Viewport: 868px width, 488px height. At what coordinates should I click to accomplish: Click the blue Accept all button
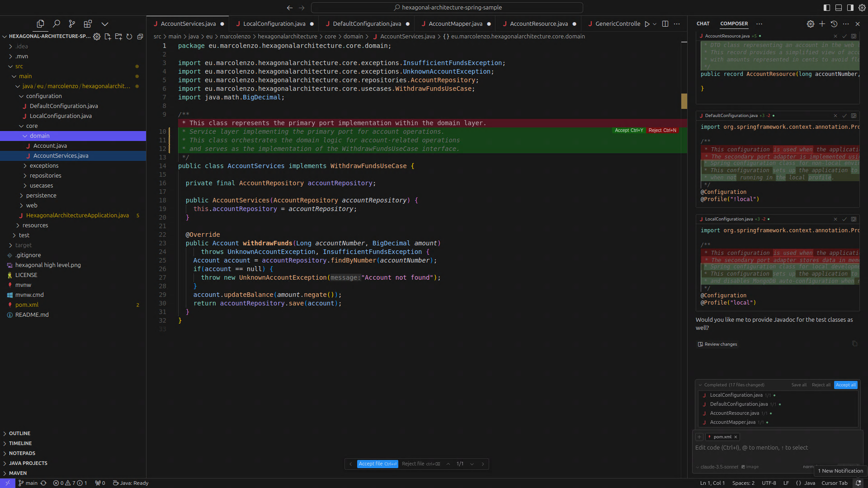click(x=845, y=385)
